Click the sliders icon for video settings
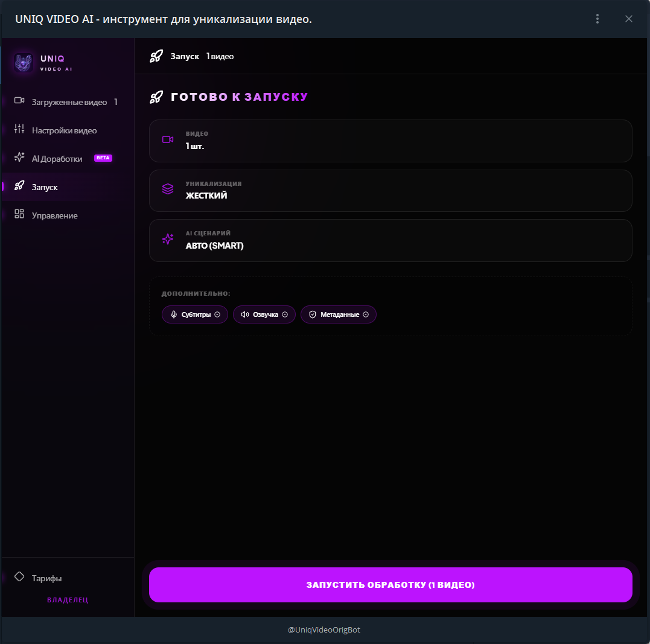The height and width of the screenshot is (644, 650). click(19, 129)
